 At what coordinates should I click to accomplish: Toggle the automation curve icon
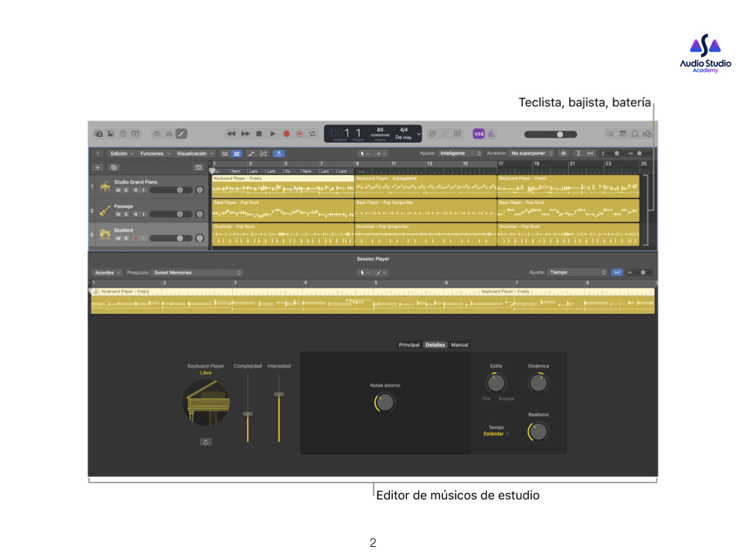click(x=251, y=154)
